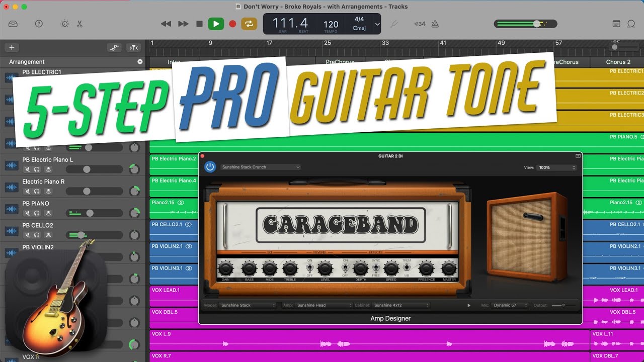This screenshot has width=644, height=362.
Task: Adjust the master volume slider
Action: 526,24
